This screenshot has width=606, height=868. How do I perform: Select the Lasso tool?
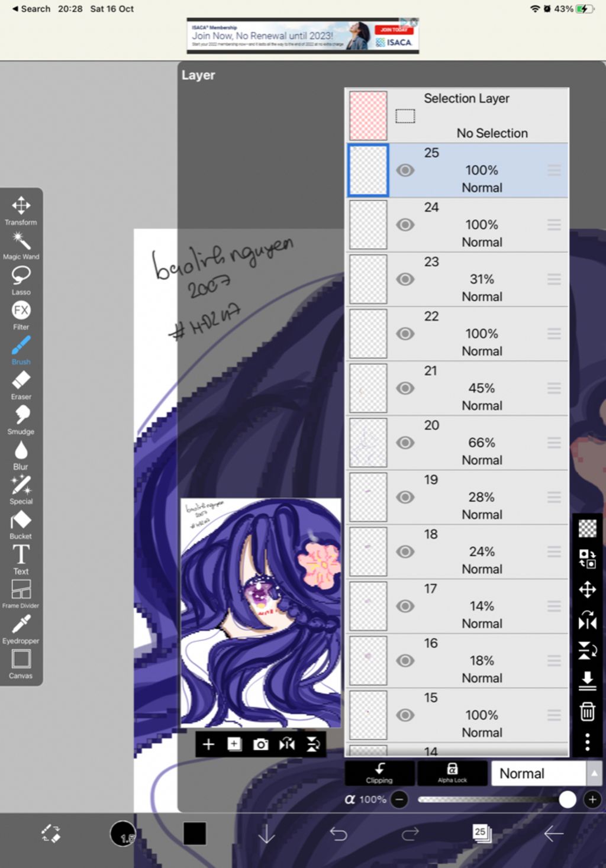[x=21, y=280]
